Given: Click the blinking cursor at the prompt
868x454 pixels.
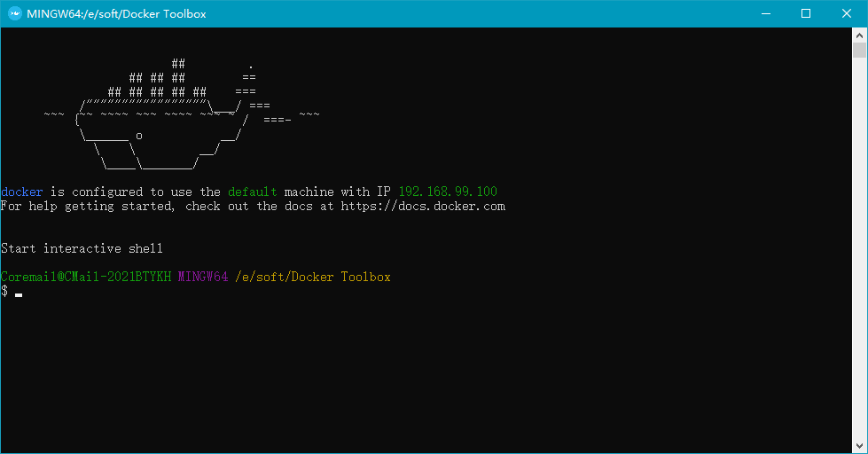Looking at the screenshot, I should pyautogui.click(x=19, y=295).
